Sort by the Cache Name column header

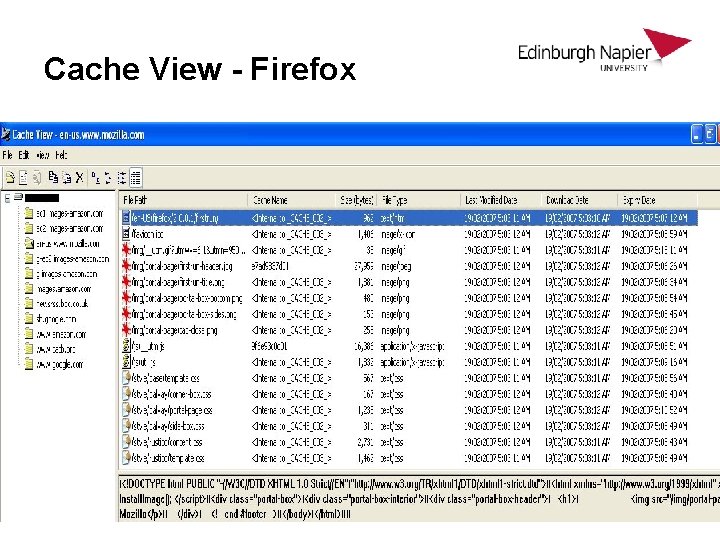pyautogui.click(x=292, y=200)
